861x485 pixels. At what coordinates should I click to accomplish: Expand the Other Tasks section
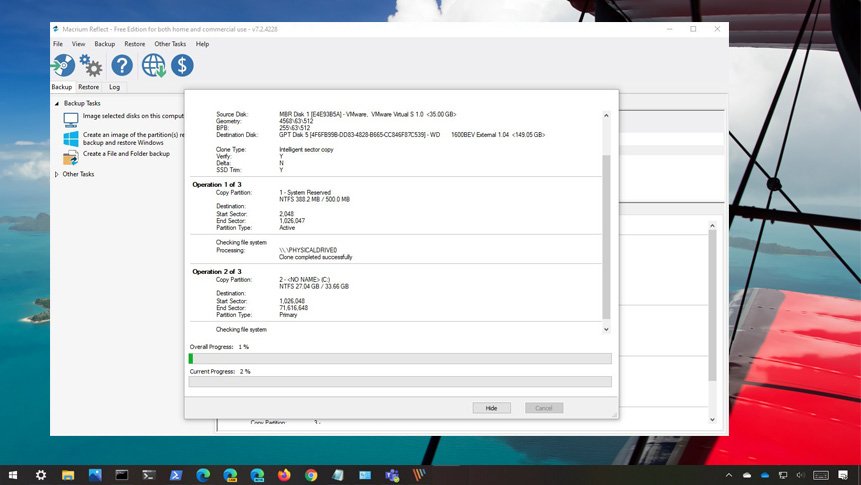point(57,174)
